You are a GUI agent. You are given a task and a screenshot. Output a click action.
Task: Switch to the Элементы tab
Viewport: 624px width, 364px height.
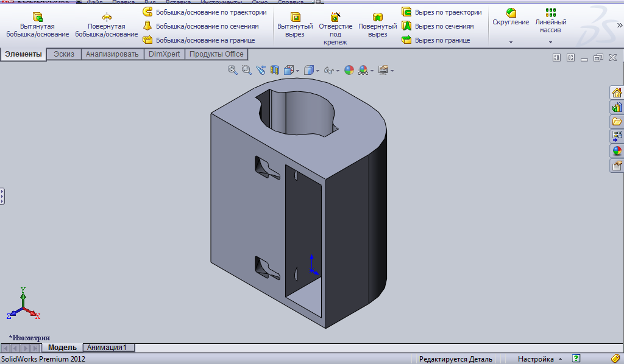click(x=23, y=54)
